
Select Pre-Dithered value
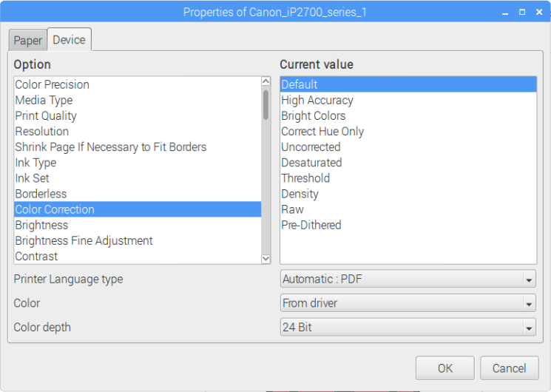pos(408,225)
